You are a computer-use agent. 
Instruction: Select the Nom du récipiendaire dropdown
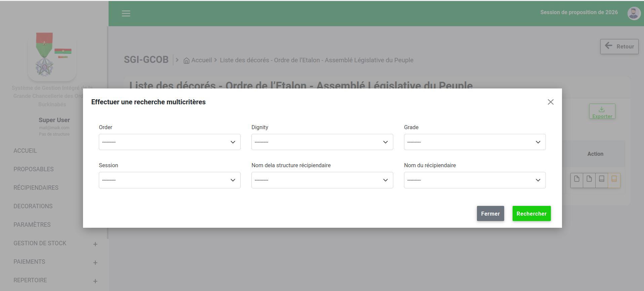[475, 180]
